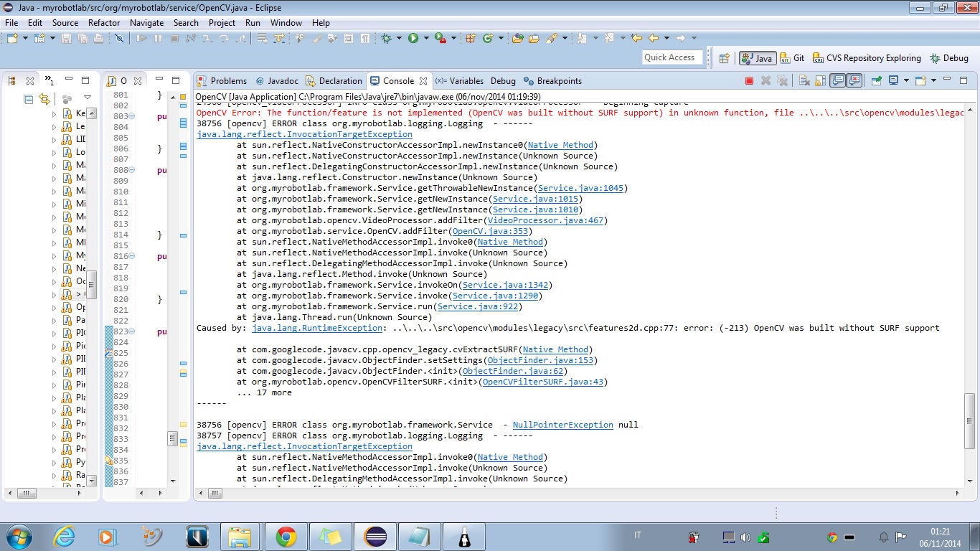Viewport: 980px width, 551px height.
Task: Toggle Skip All Breakpoints icon
Action: [118, 38]
